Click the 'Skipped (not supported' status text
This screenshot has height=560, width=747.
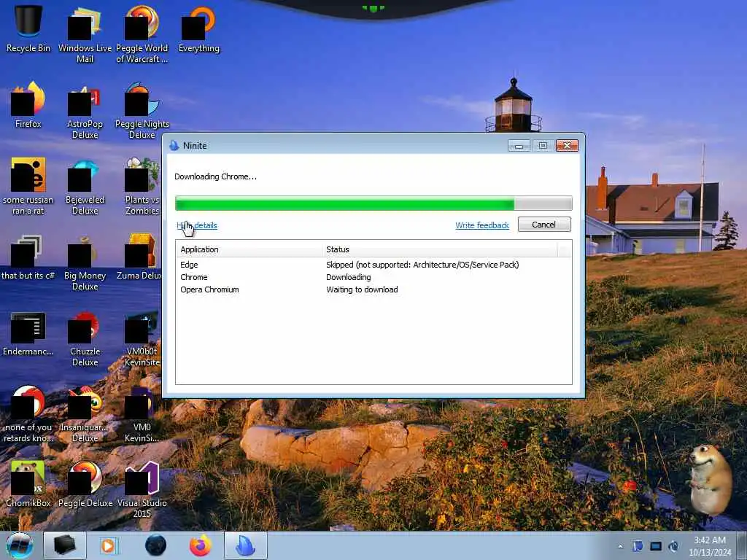tap(422, 265)
